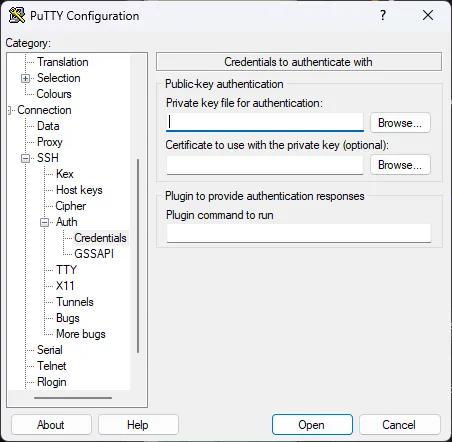Image resolution: width=452 pixels, height=442 pixels.
Task: Click the category tree vertical scrollbar
Action: [x=138, y=256]
